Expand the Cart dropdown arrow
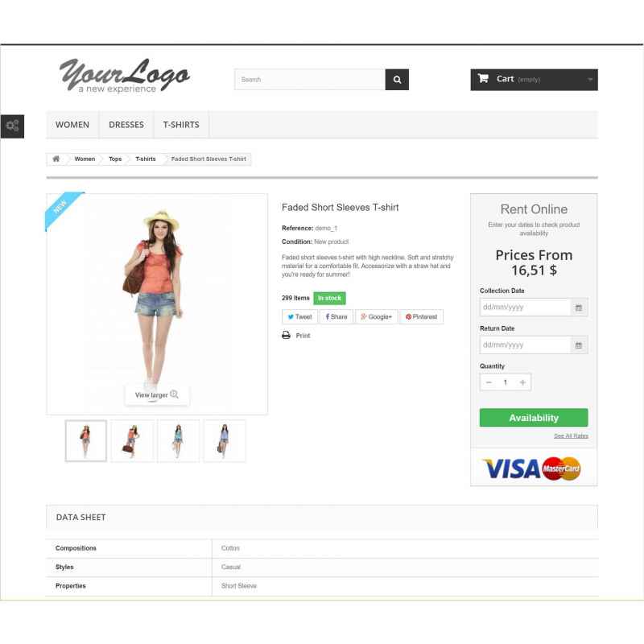 point(590,79)
